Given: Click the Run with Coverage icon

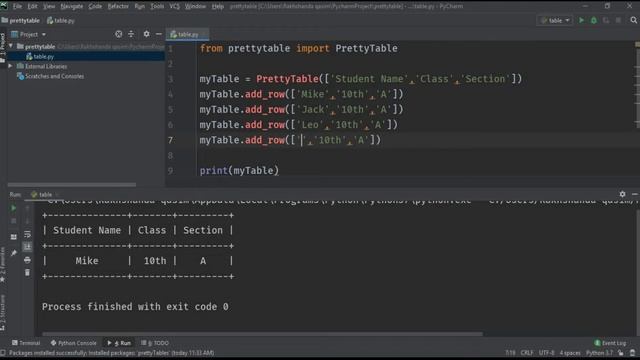Looking at the screenshot, I should [606, 20].
